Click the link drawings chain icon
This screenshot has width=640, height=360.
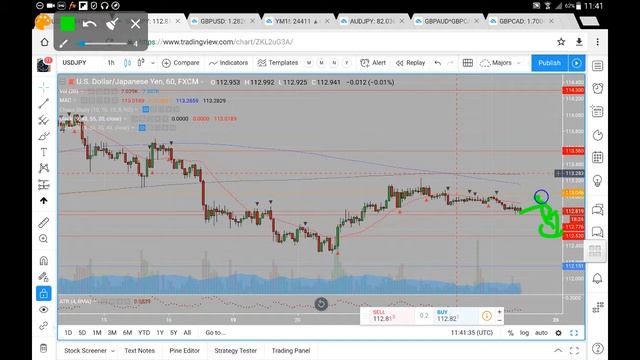tap(44, 326)
